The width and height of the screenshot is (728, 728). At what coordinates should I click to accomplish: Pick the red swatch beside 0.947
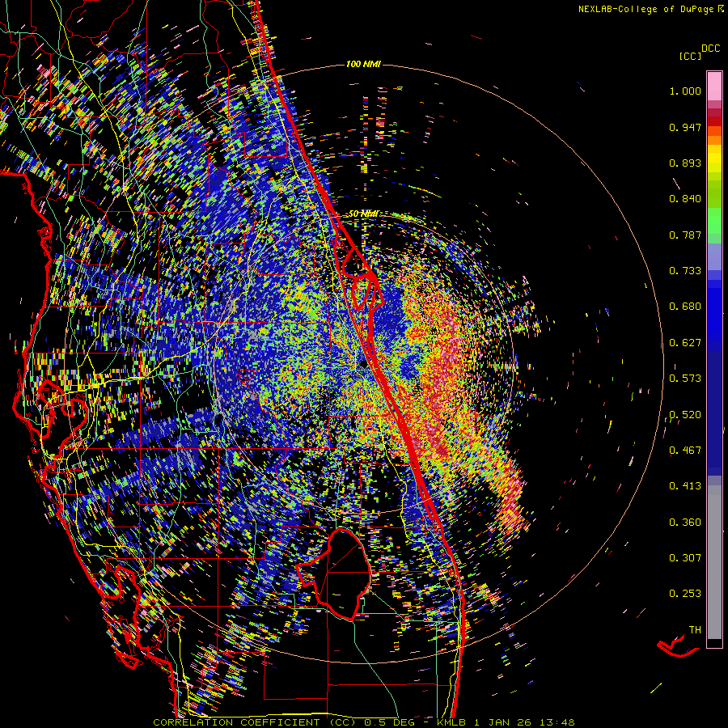pyautogui.click(x=714, y=121)
